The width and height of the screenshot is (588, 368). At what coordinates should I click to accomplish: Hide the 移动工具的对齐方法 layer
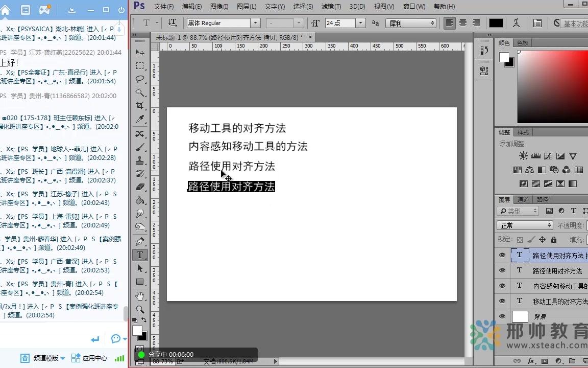click(x=502, y=301)
